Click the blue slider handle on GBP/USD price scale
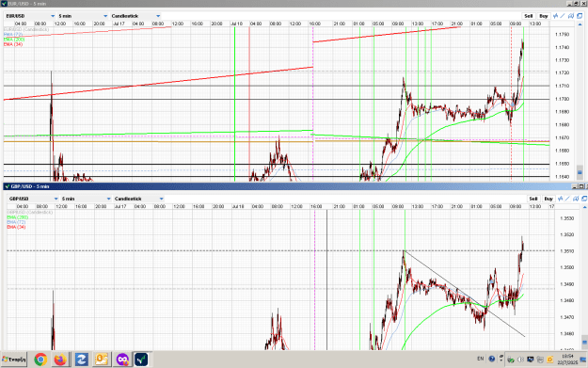The height and width of the screenshot is (368, 588). click(x=584, y=342)
